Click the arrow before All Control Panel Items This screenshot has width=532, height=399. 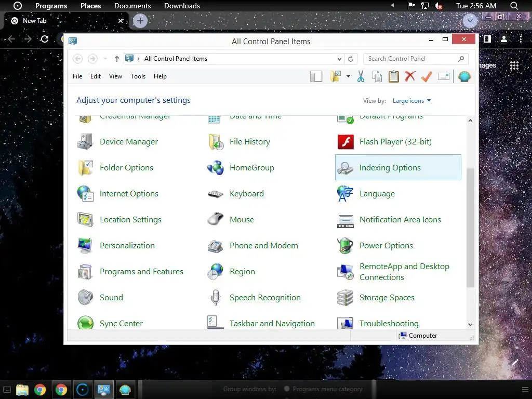point(138,59)
